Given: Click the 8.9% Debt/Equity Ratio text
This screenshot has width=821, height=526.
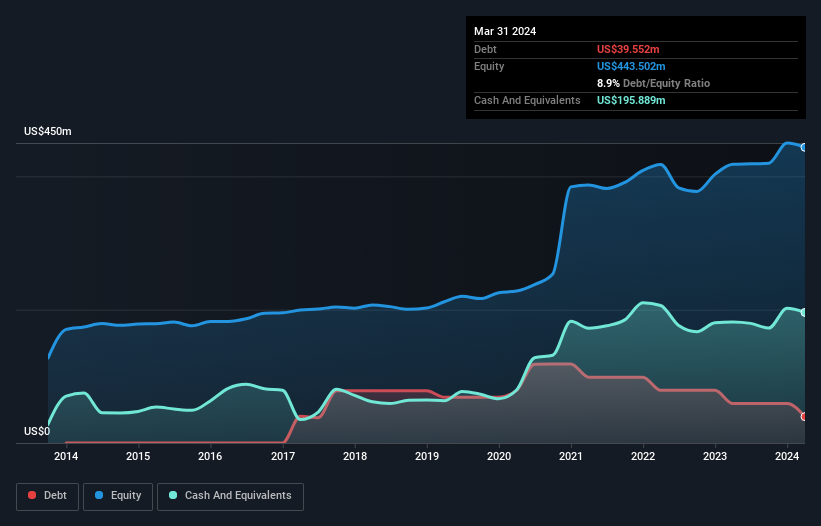Looking at the screenshot, I should (653, 83).
